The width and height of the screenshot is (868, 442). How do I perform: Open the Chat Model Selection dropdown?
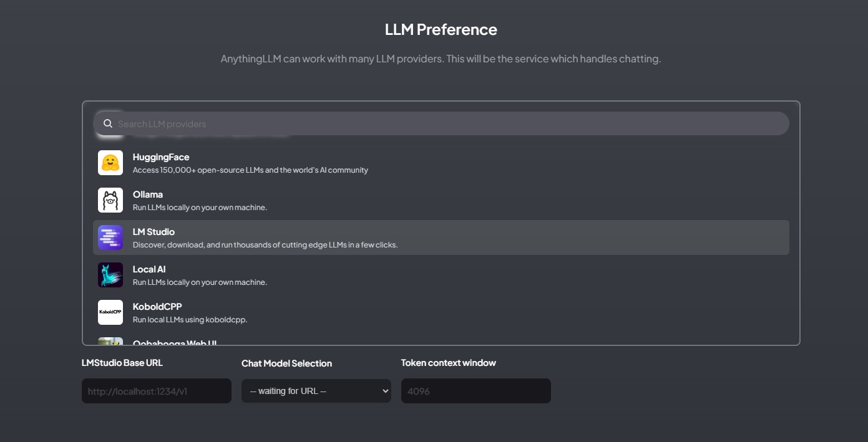316,391
